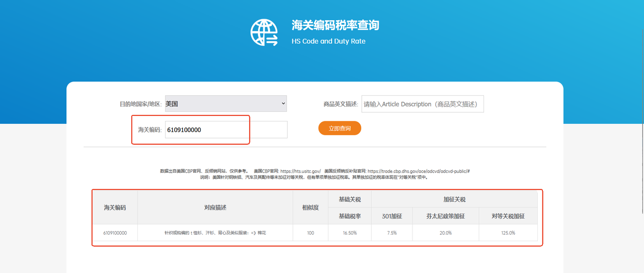
Task: Click the globe logo icon in header
Action: [264, 33]
